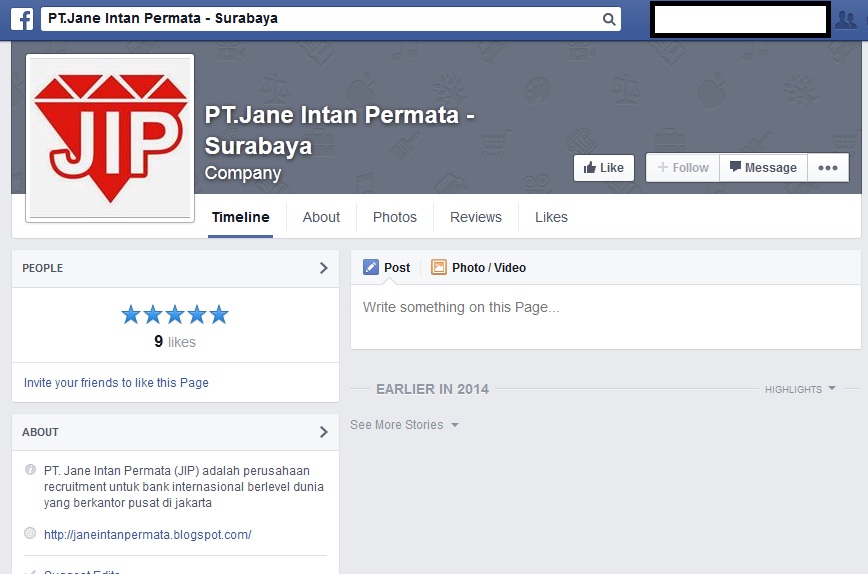Click the ABOUT section header

pos(175,432)
